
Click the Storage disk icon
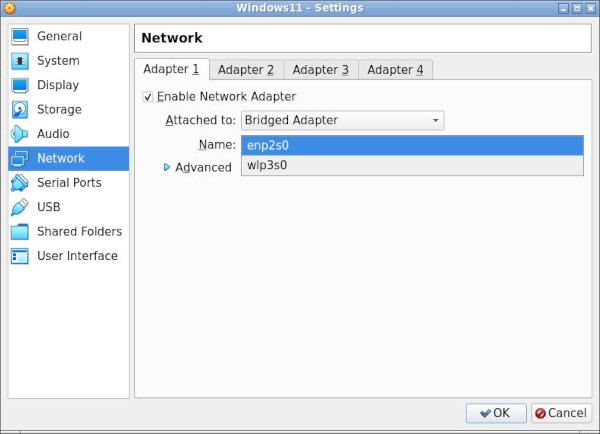20,110
